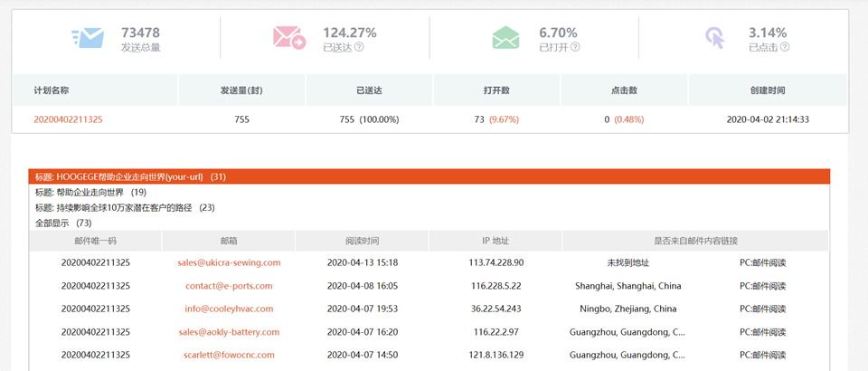Open plan 20200402211325 link
Screen dimensions: 868x371
click(68, 119)
